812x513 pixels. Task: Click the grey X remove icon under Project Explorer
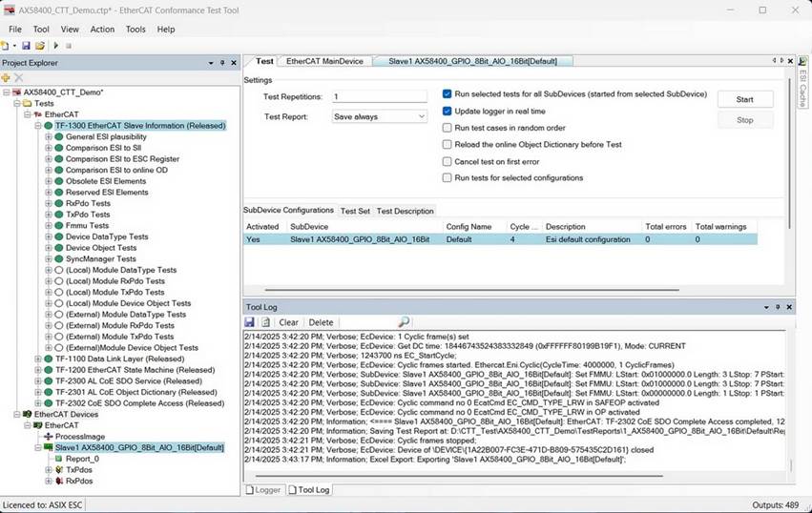click(x=19, y=77)
